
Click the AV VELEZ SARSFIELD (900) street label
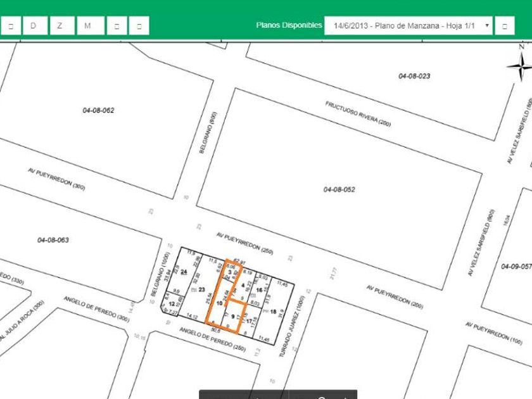coord(481,243)
